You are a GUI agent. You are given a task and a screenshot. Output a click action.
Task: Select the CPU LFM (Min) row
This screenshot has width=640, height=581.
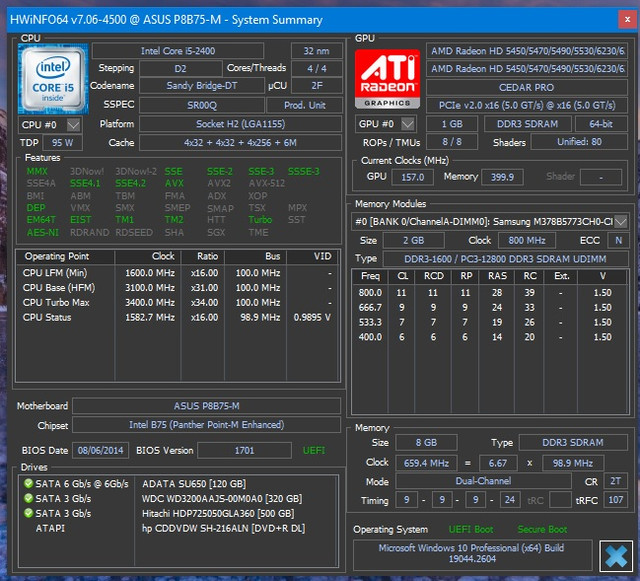[178, 273]
